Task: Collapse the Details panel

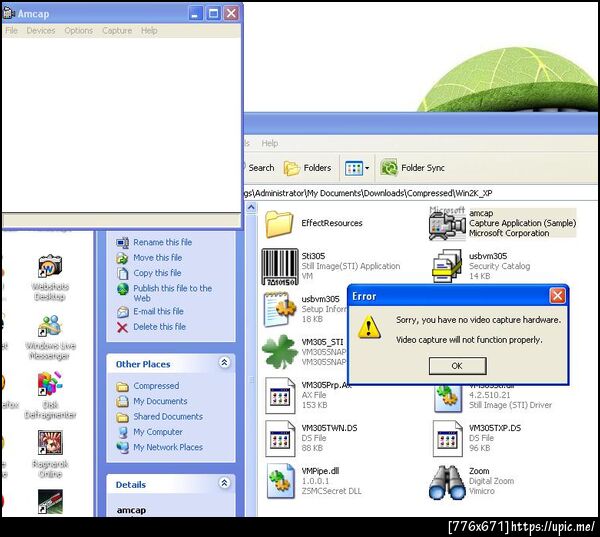Action: pos(225,483)
